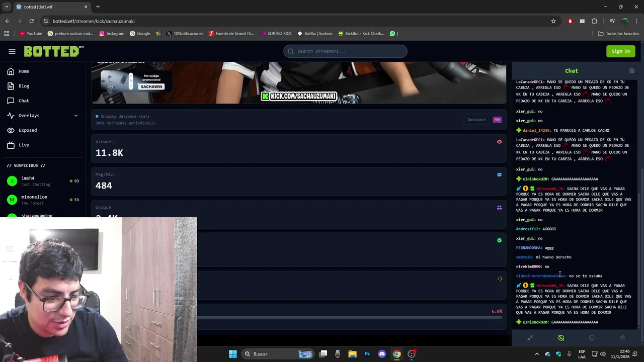644x362 pixels.
Task: Click the chat bubble icon below chat
Action: (592, 338)
